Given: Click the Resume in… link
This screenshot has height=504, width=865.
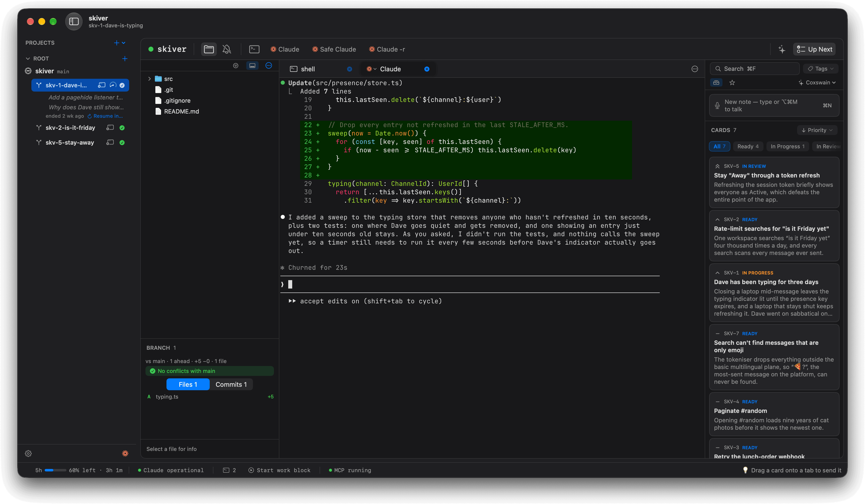Looking at the screenshot, I should [105, 116].
